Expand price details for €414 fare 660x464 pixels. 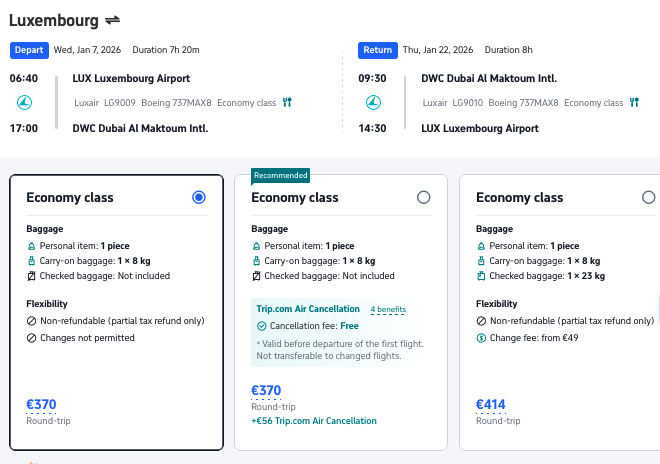(492, 405)
